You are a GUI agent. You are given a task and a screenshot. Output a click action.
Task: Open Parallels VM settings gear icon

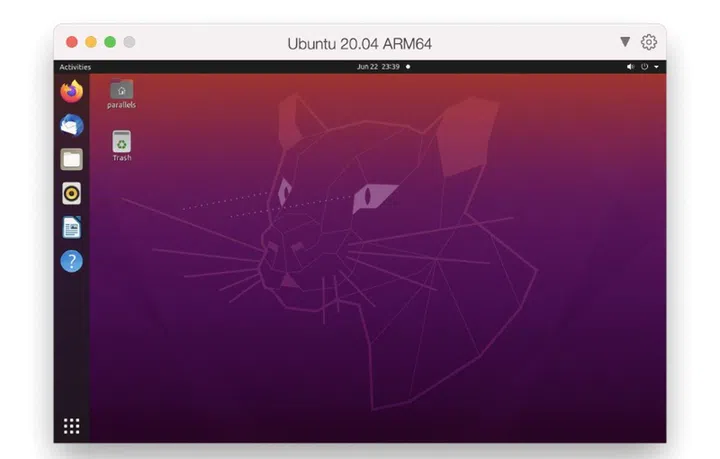coord(649,42)
